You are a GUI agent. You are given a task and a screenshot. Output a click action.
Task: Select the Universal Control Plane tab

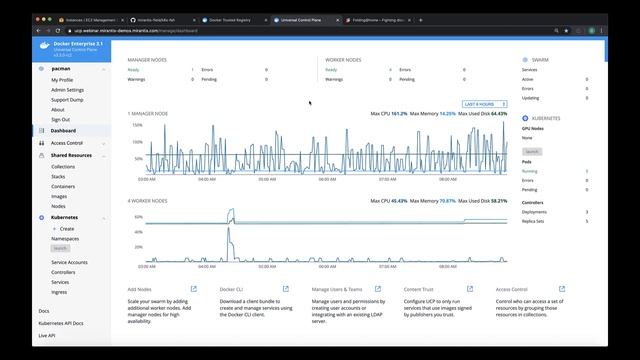[x=302, y=20]
